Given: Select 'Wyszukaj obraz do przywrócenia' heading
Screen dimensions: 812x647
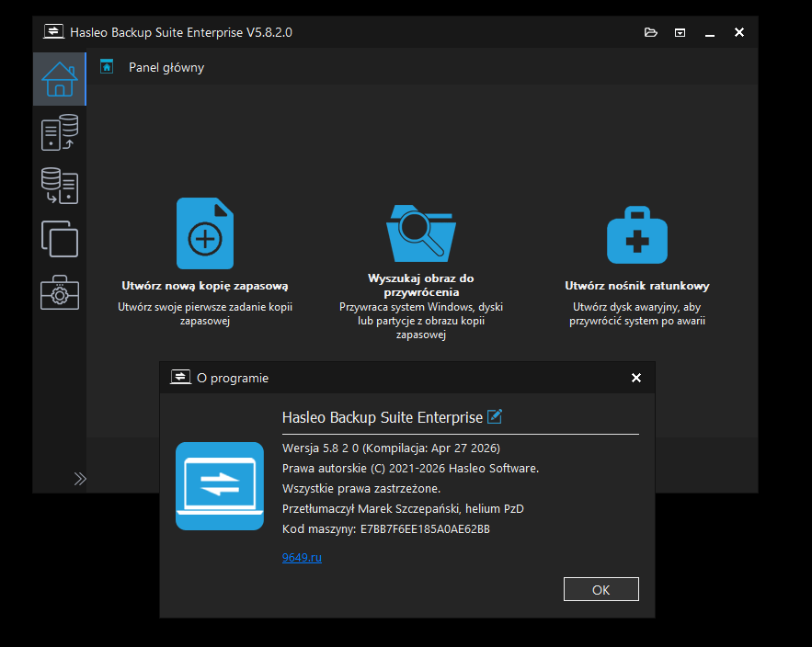Looking at the screenshot, I should [421, 285].
